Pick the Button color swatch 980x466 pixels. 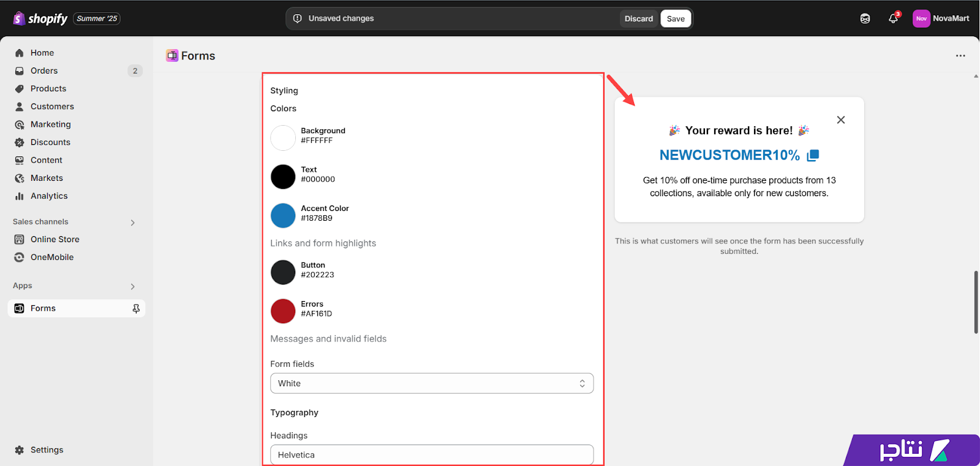pyautogui.click(x=283, y=272)
